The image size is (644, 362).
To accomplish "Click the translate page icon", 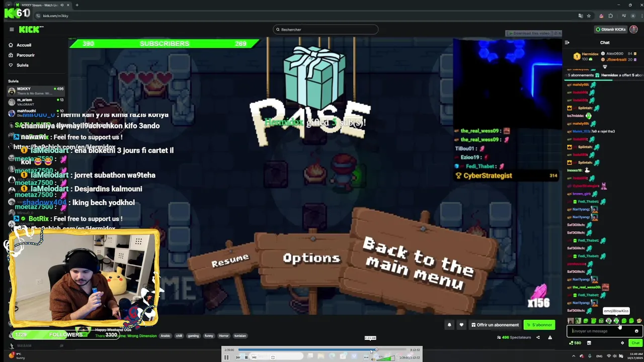I will pos(581,16).
